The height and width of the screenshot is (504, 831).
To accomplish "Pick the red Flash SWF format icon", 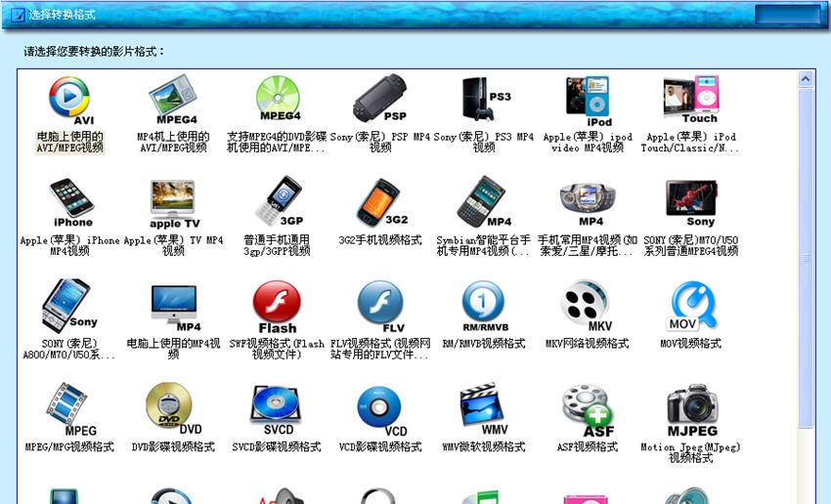I will pyautogui.click(x=278, y=308).
